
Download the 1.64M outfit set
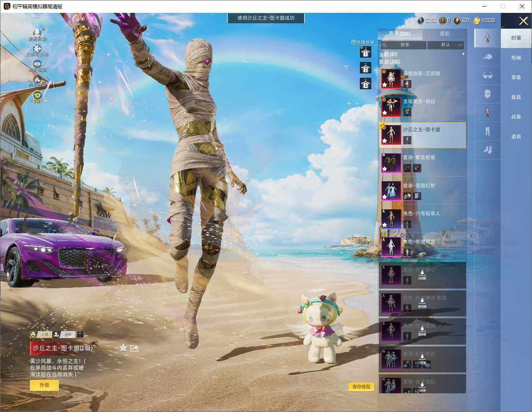422,387
